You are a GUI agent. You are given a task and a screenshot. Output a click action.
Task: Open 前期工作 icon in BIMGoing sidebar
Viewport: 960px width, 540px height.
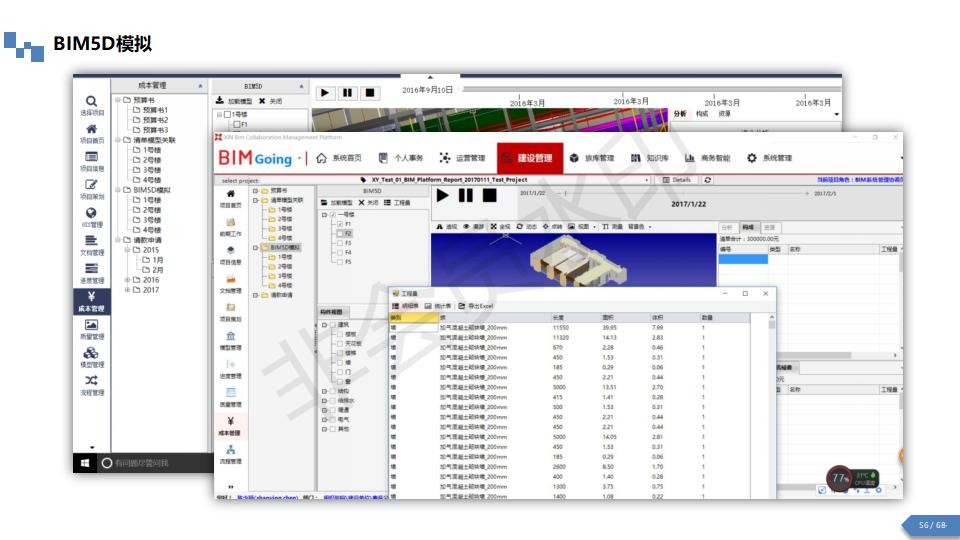click(x=231, y=222)
